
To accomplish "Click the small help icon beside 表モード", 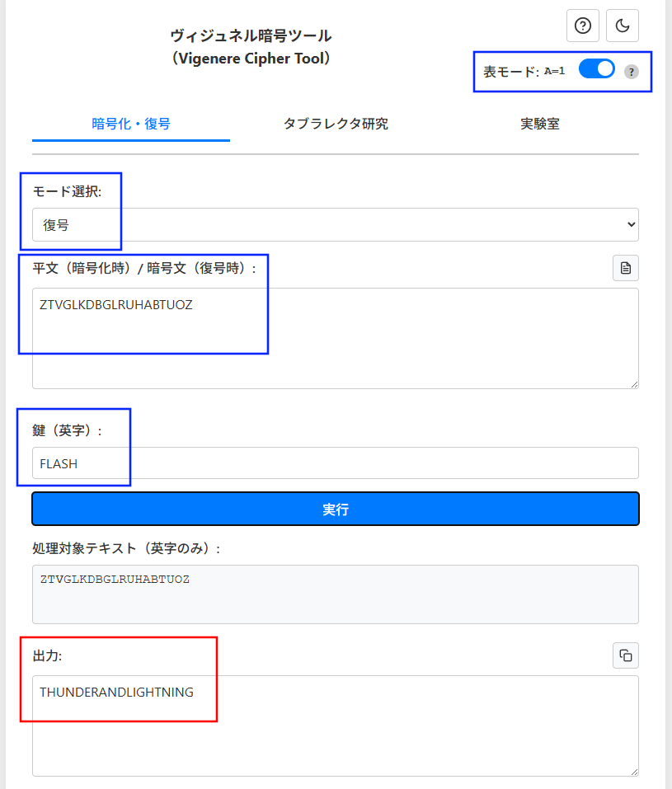I will 632,72.
